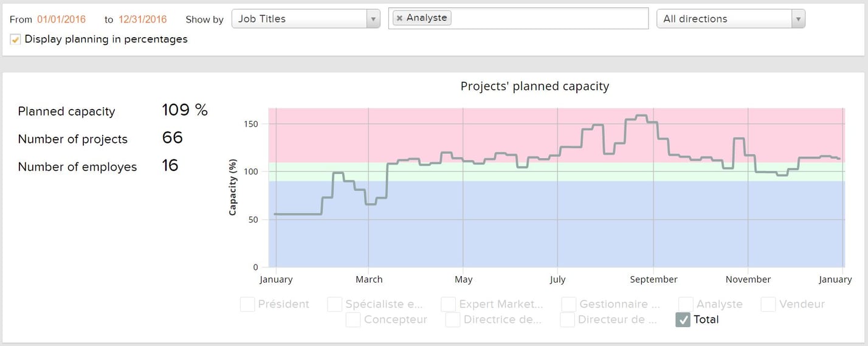Enable the Spécialiste e... legend checkbox
868x346 pixels.
(335, 304)
